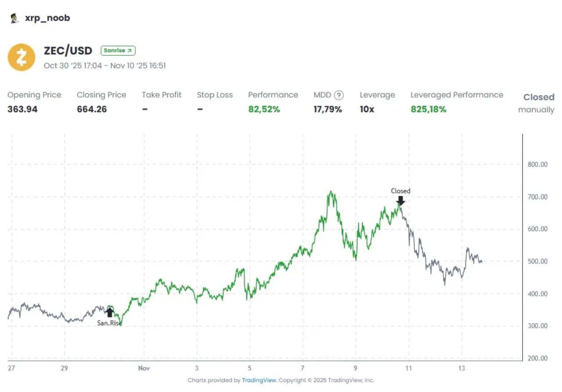Click the 17,79% MDD value
This screenshot has width=562, height=392.
(328, 110)
